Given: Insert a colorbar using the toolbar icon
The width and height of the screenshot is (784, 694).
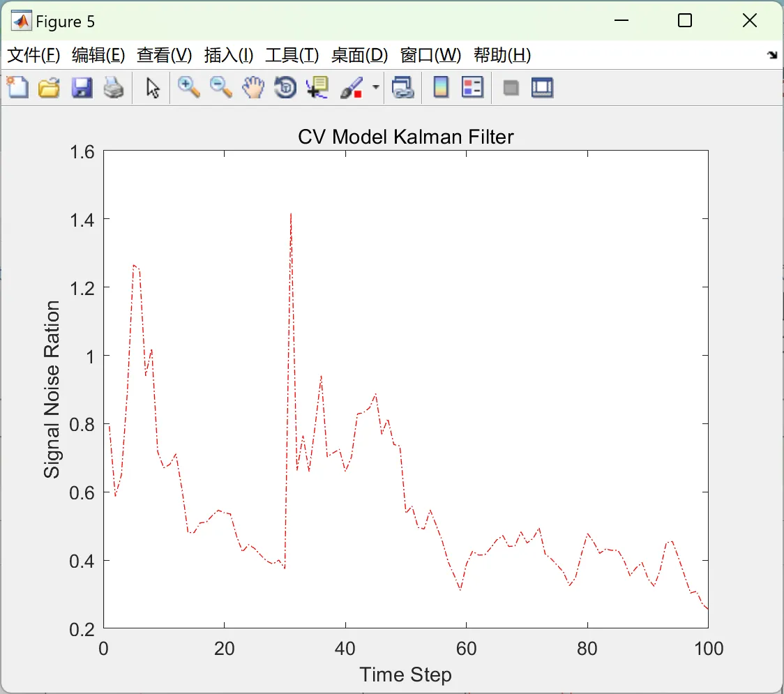Looking at the screenshot, I should pyautogui.click(x=441, y=87).
